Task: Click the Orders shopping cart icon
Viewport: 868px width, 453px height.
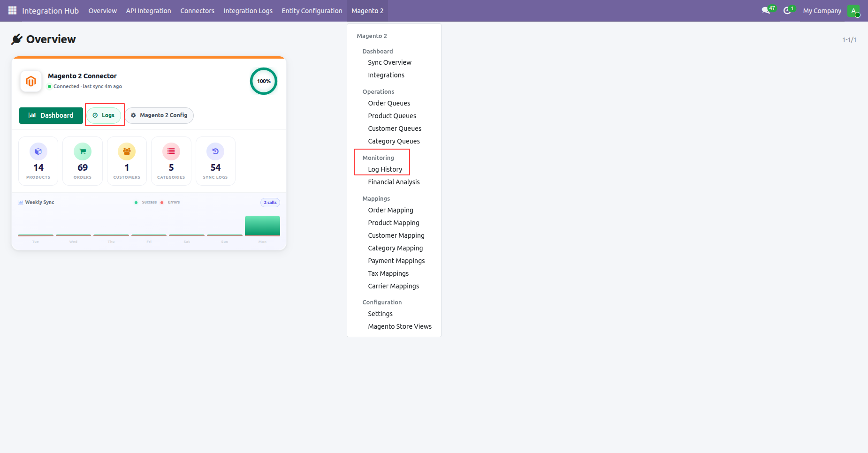Action: point(83,151)
